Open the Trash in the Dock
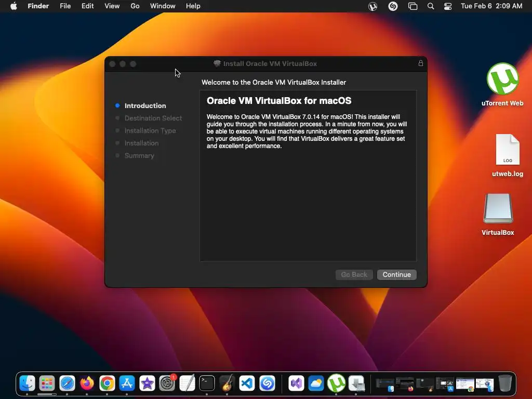This screenshot has height=399, width=532. point(505,383)
